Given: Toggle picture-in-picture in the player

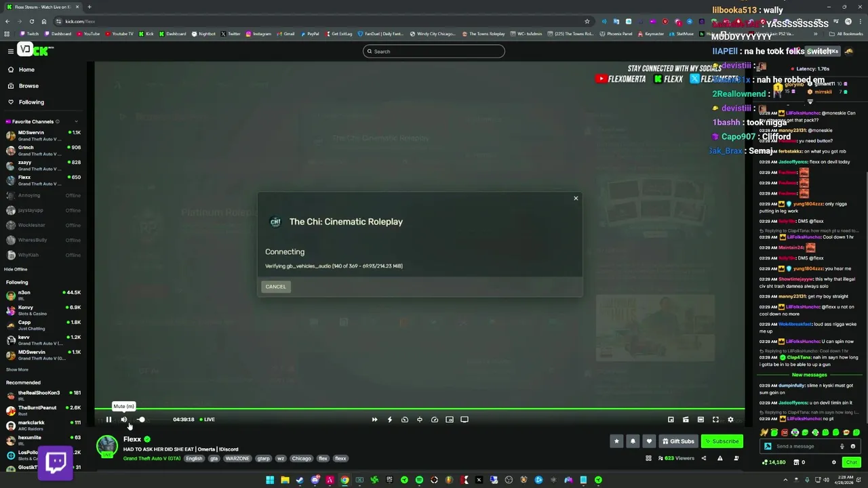Looking at the screenshot, I should pyautogui.click(x=450, y=420).
